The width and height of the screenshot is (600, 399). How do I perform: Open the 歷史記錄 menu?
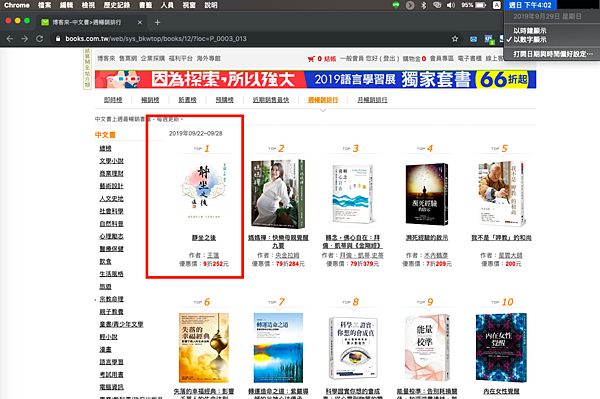(117, 5)
